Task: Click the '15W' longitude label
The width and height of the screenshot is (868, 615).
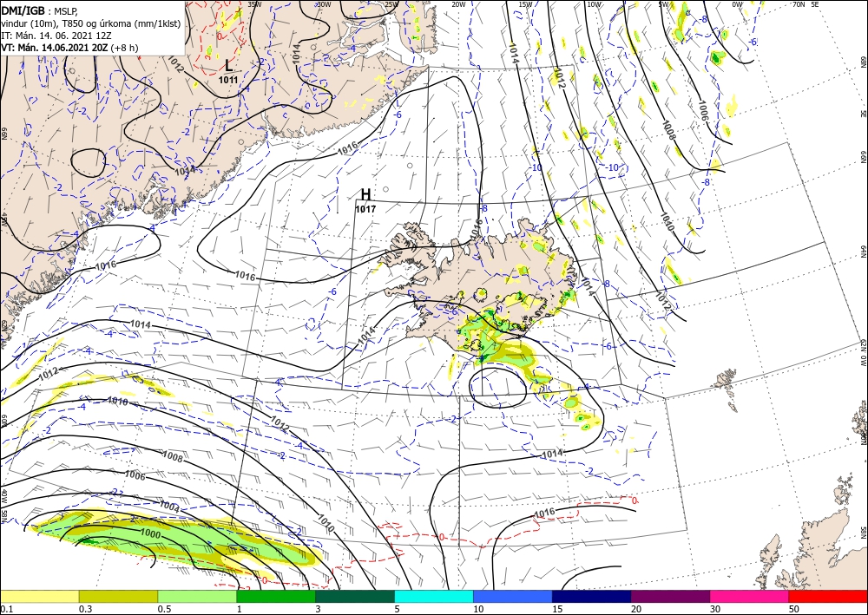Action: [526, 3]
